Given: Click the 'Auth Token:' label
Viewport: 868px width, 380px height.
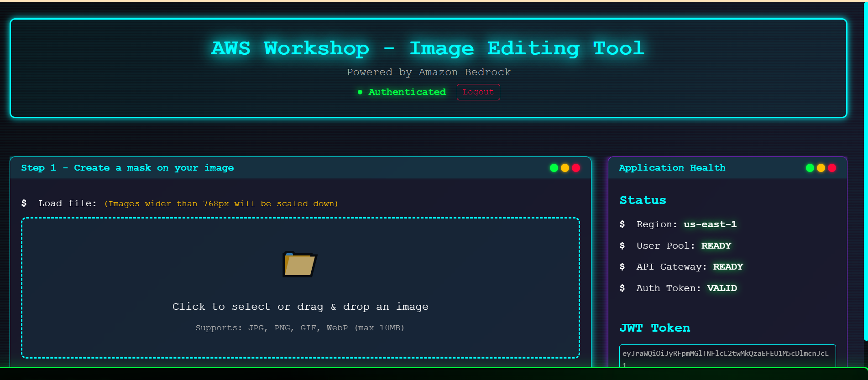Looking at the screenshot, I should [x=669, y=288].
